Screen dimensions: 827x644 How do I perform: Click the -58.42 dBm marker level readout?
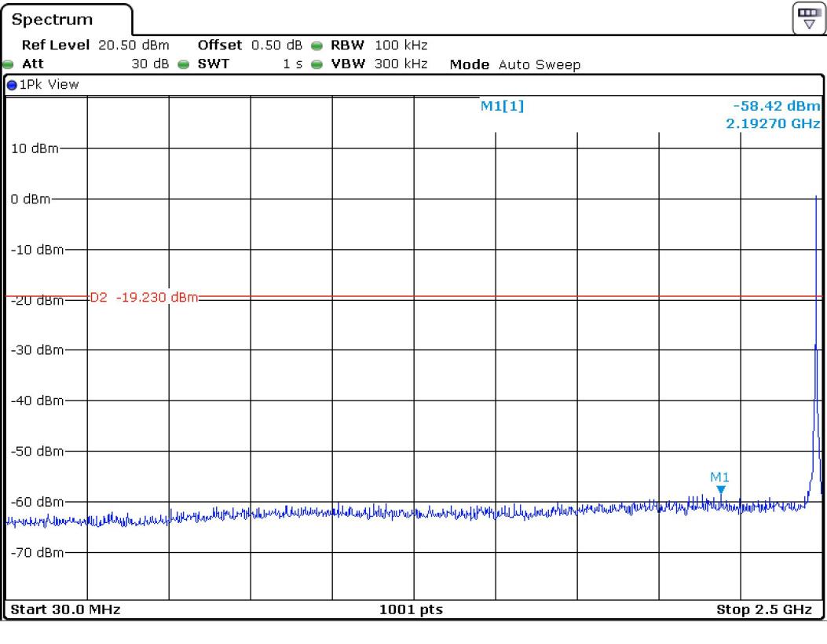pos(777,106)
